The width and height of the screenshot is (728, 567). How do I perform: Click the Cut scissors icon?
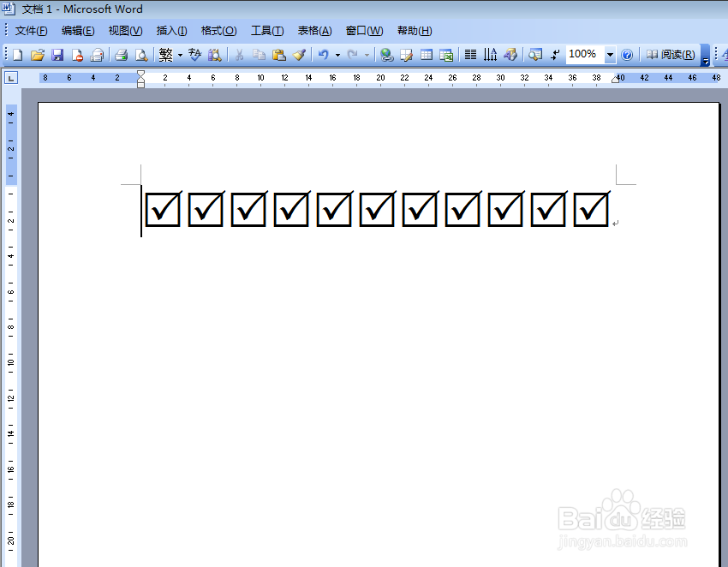click(239, 55)
